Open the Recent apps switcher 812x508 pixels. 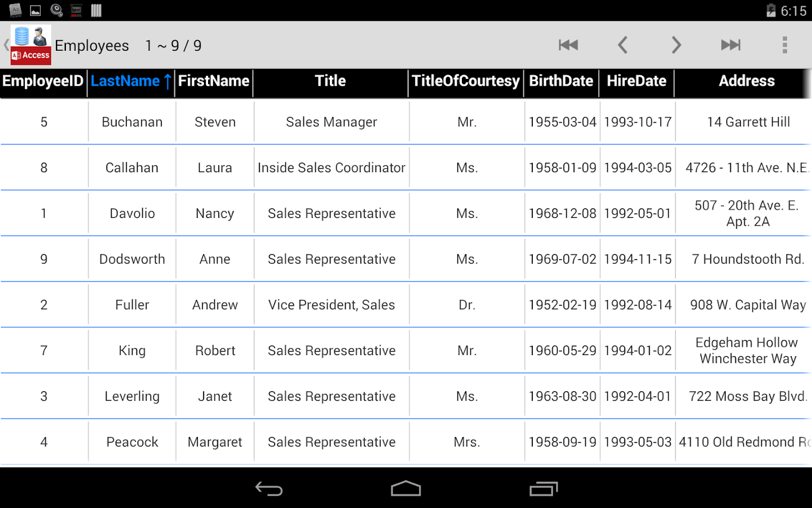click(x=543, y=488)
